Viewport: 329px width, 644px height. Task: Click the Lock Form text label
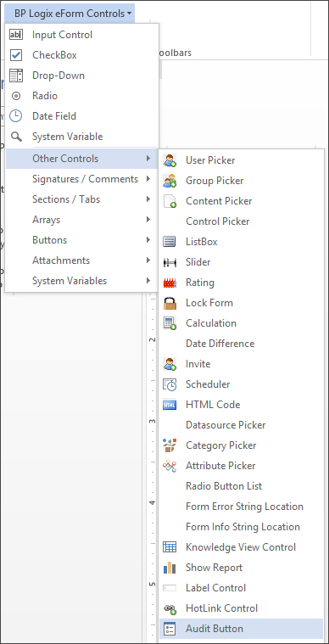pyautogui.click(x=209, y=303)
